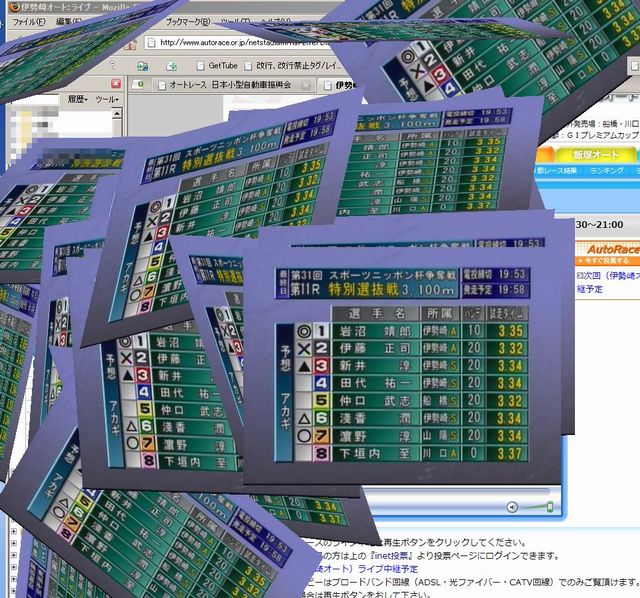Screen dimensions: 640x598
Task: Click the media player seek bar
Action: click(457, 490)
